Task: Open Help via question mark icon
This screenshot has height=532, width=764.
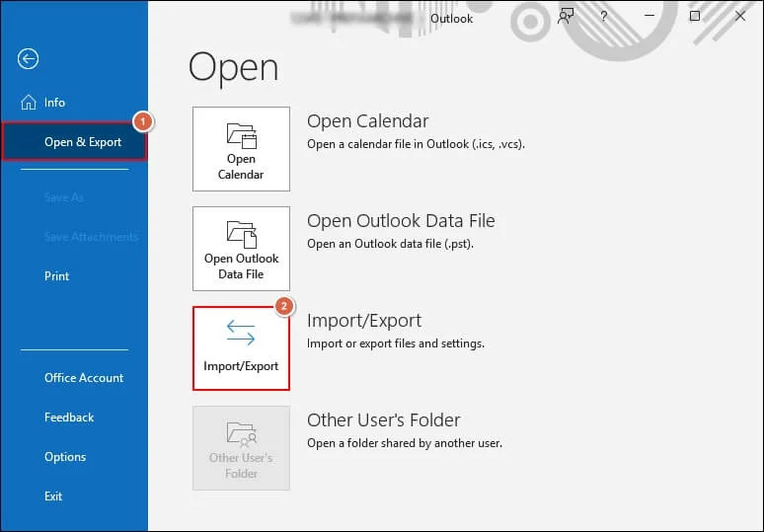Action: [x=604, y=16]
